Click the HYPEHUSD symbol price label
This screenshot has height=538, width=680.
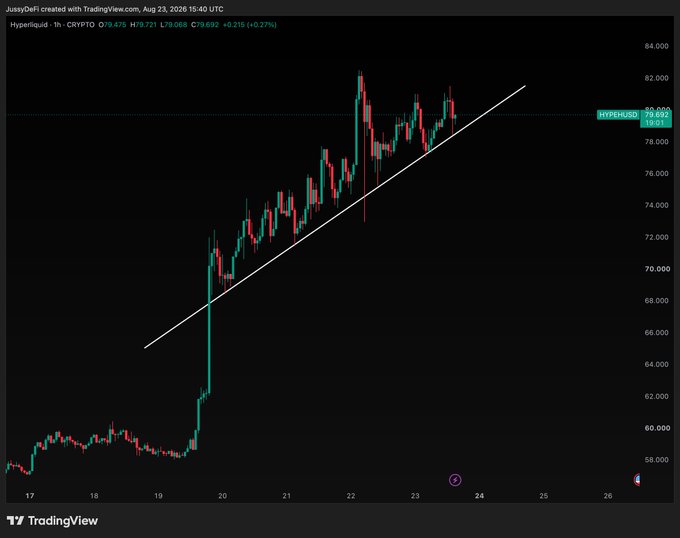click(x=618, y=114)
